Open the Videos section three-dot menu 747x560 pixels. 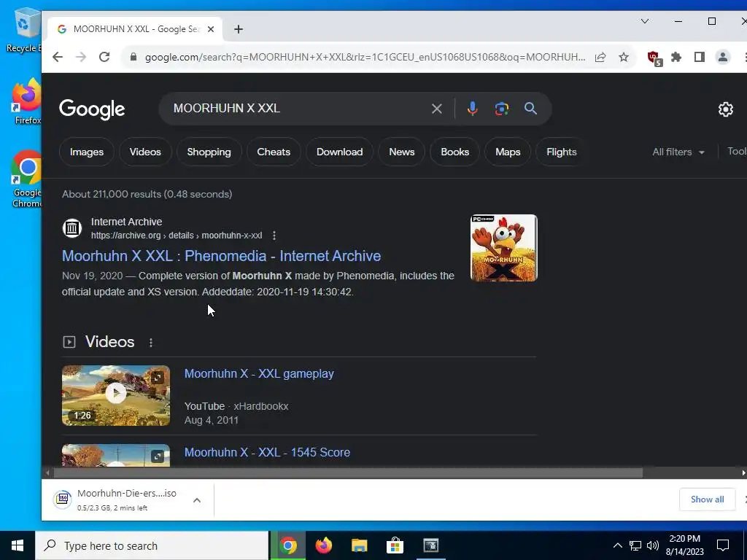click(x=151, y=343)
